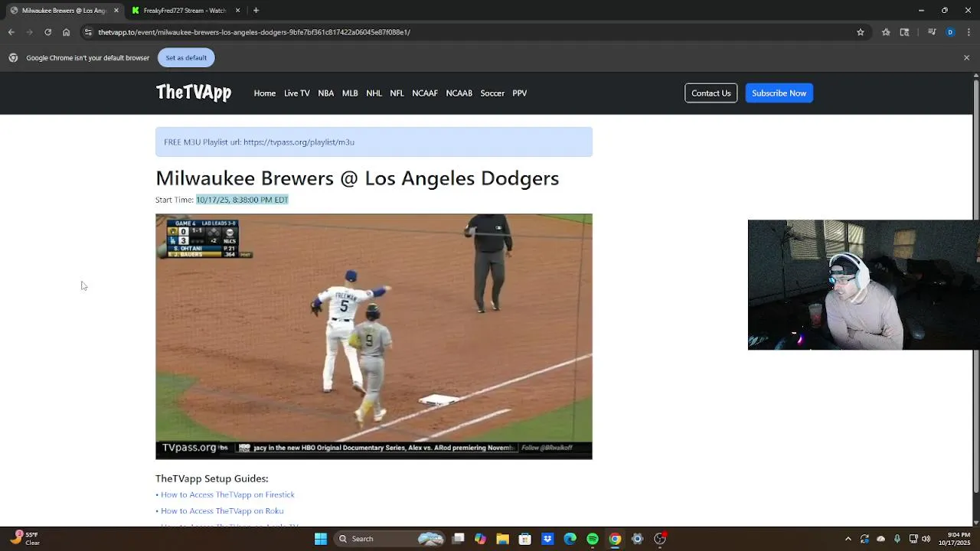Dismiss the default browser notification bar
The image size is (980, 551).
pos(966,57)
